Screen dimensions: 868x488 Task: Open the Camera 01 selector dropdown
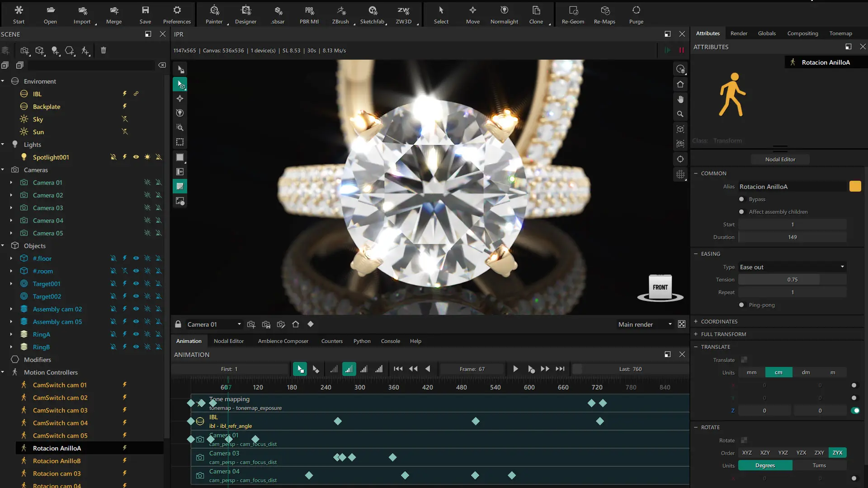214,324
